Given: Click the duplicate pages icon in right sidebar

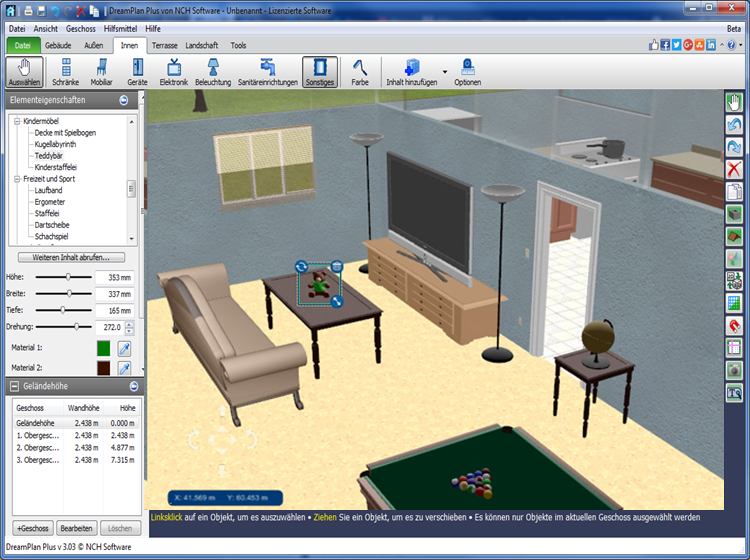Looking at the screenshot, I should pyautogui.click(x=734, y=192).
